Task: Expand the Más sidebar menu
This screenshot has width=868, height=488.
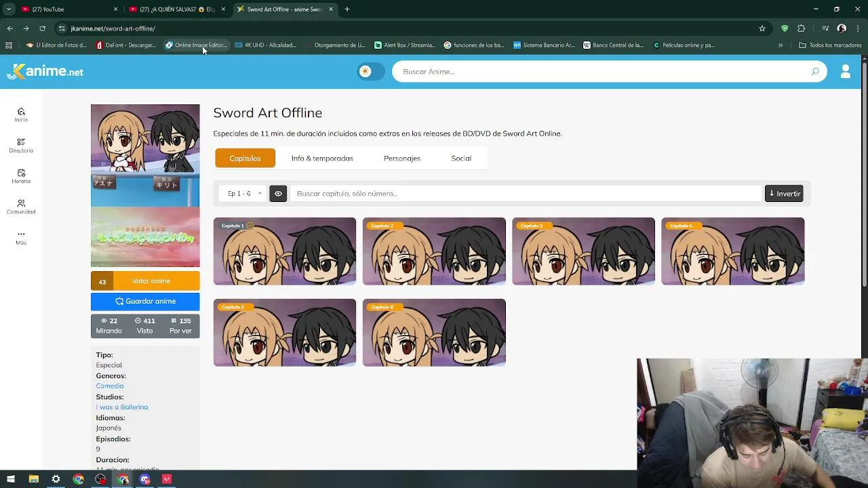Action: click(21, 237)
